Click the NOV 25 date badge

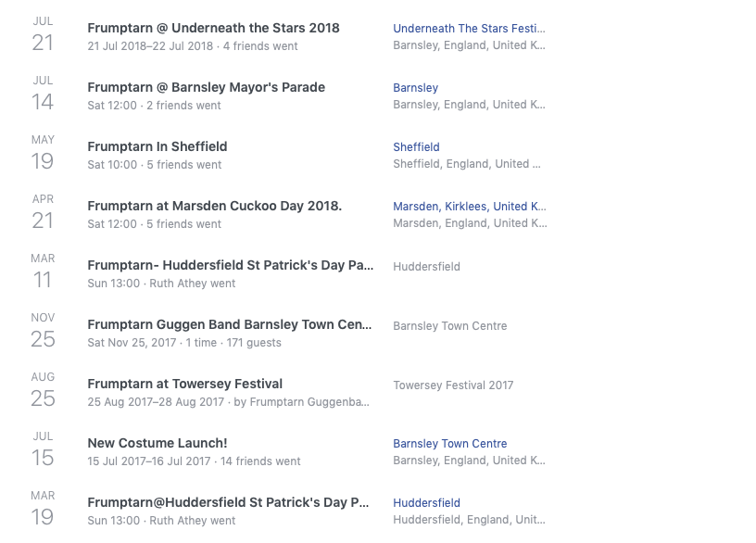click(43, 331)
